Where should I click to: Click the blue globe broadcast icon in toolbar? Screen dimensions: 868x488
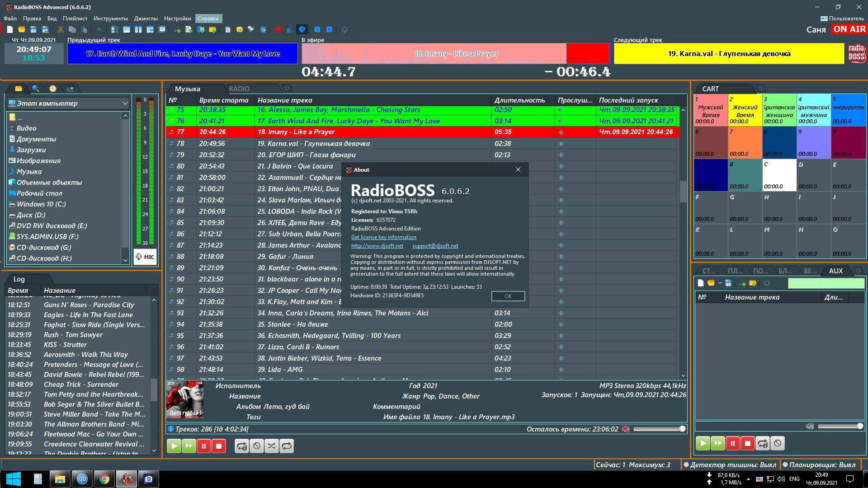(x=302, y=29)
